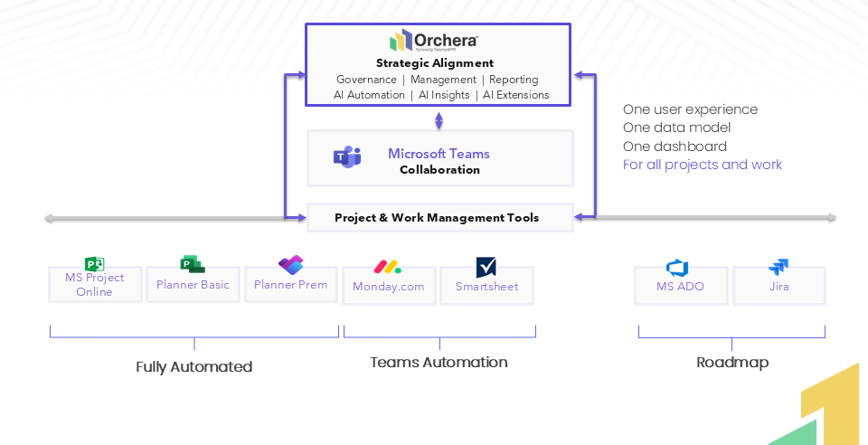The width and height of the screenshot is (868, 445).
Task: Click For all projects and work
Action: [703, 165]
